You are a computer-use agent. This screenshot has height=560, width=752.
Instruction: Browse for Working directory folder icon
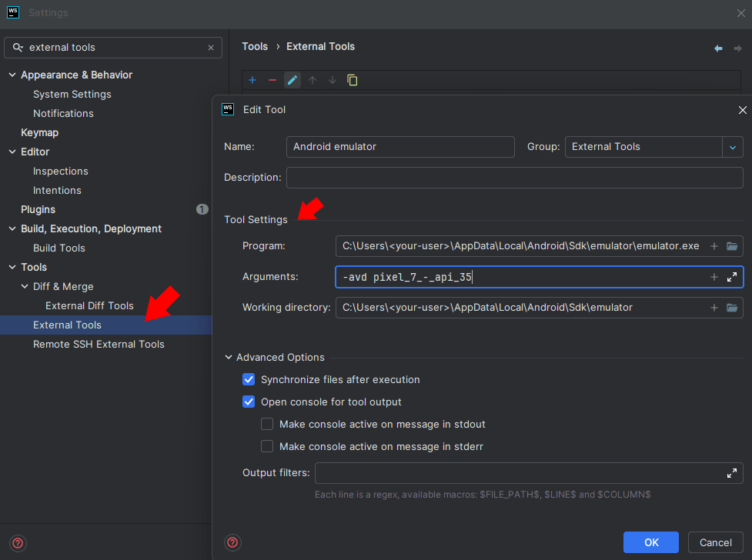732,308
